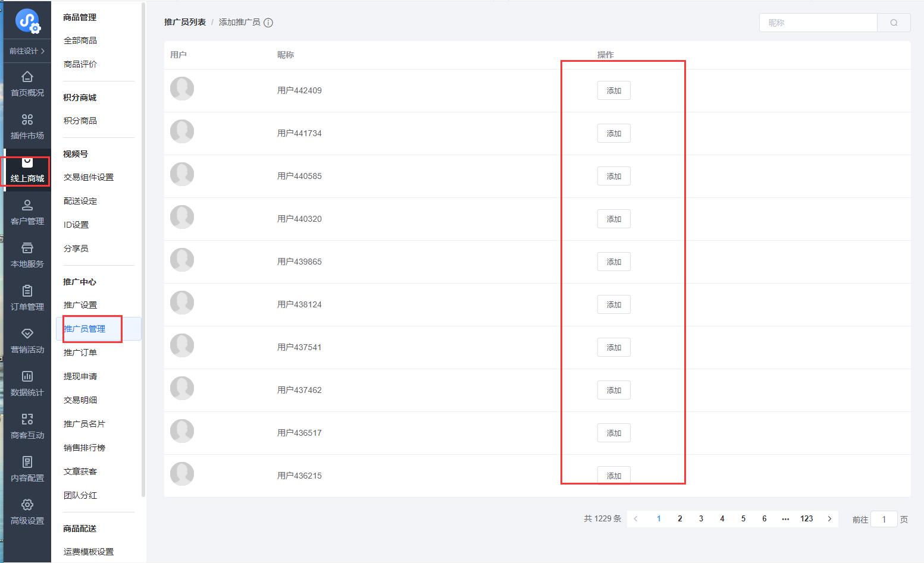Screen dimensions: 924x563
Task: Click the home overview icon in sidebar
Action: 27,77
